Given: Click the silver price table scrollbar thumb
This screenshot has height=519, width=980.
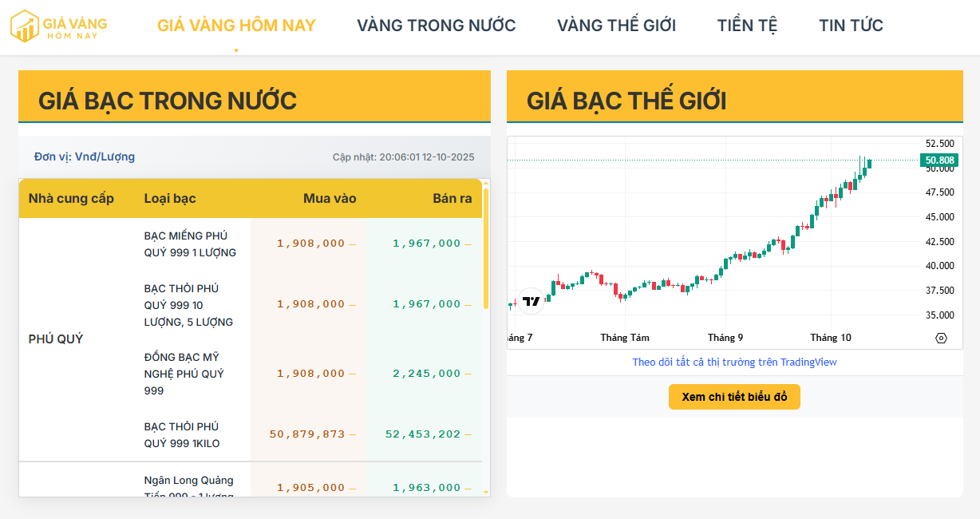Looking at the screenshot, I should (x=486, y=248).
